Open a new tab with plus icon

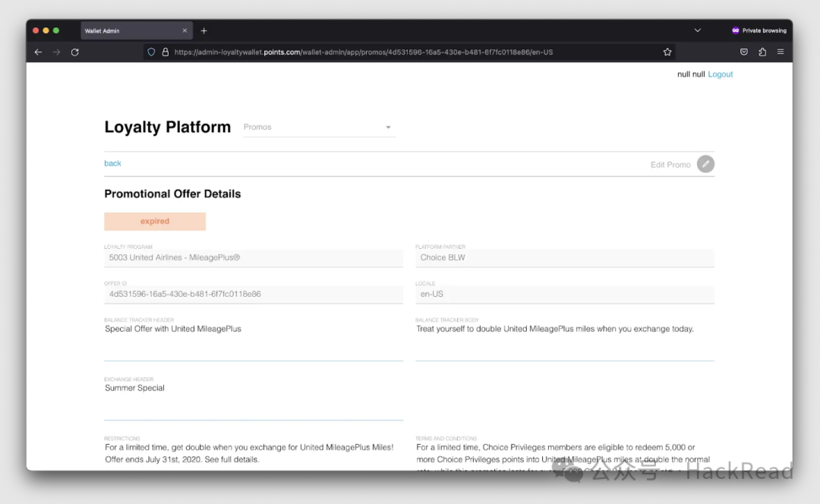click(204, 31)
